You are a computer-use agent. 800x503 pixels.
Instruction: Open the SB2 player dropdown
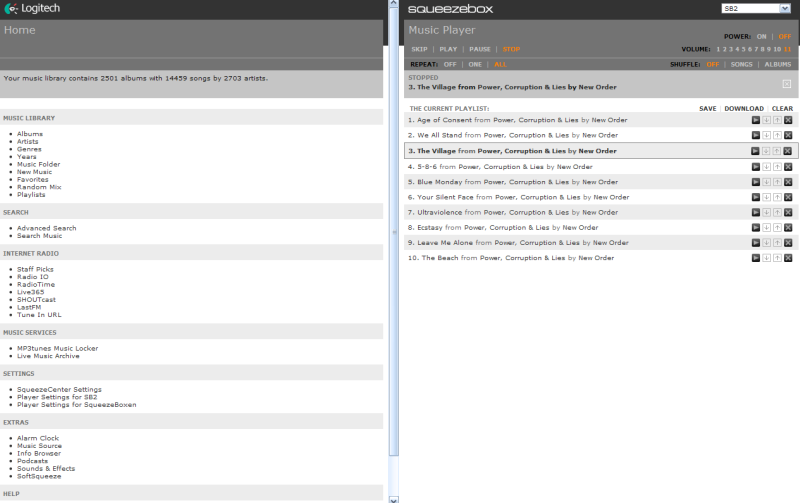[x=756, y=8]
